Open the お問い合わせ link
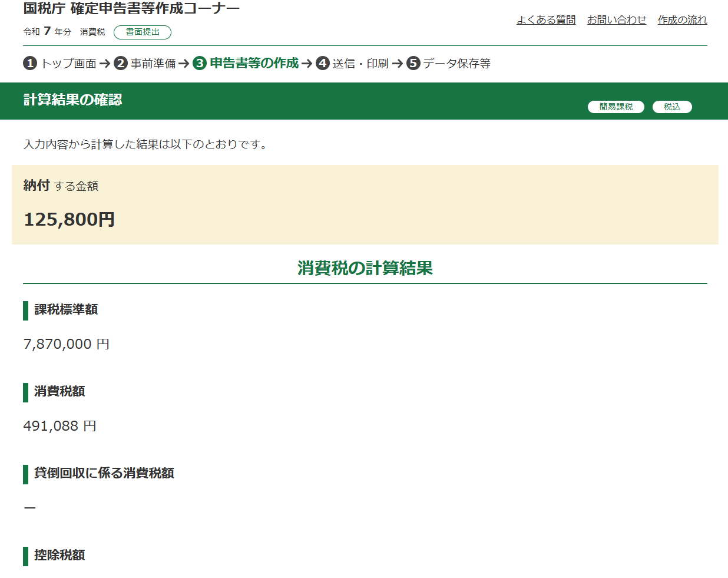 (x=617, y=20)
